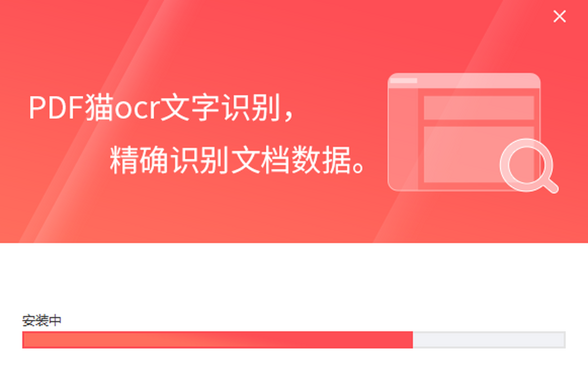Image resolution: width=588 pixels, height=390 pixels.
Task: Close the PDF猫 installer window
Action: click(560, 17)
